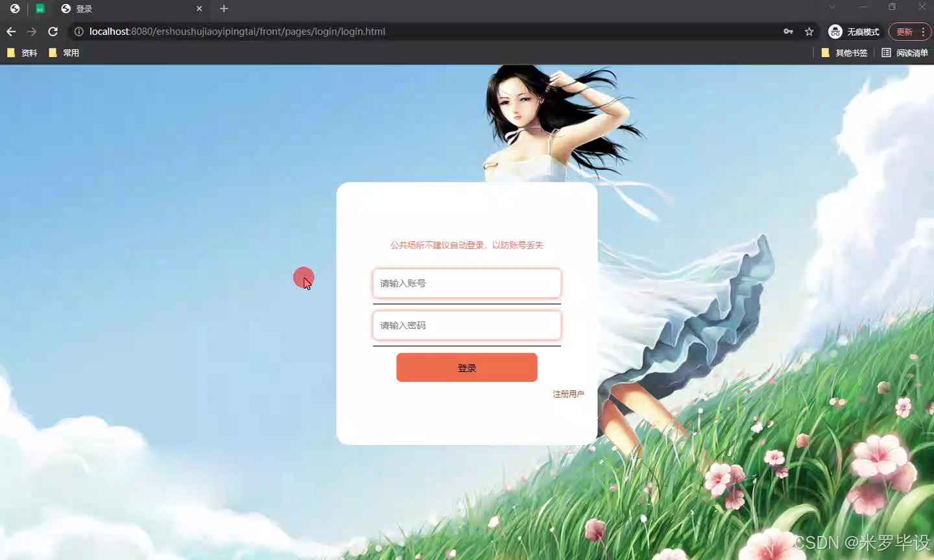
Task: Go back with the browser back arrow
Action: click(11, 31)
